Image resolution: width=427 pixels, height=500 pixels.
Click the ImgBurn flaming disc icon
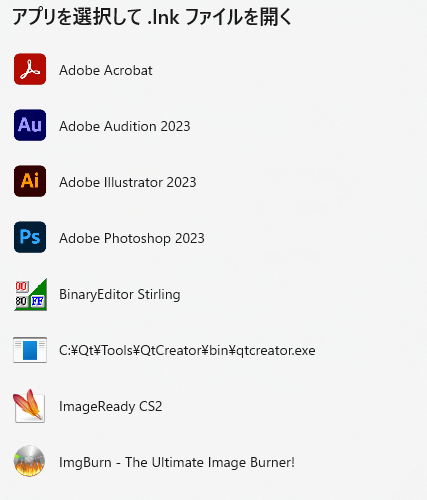click(x=29, y=461)
